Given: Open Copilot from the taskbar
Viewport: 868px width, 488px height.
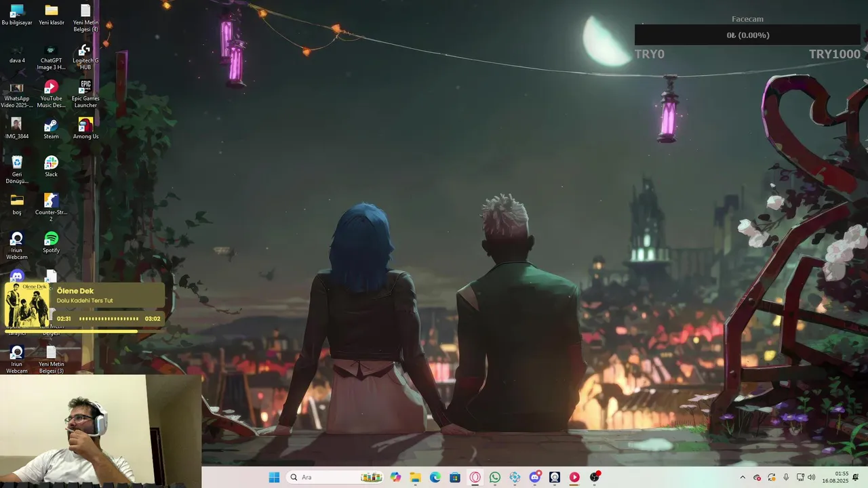Looking at the screenshot, I should tap(396, 477).
